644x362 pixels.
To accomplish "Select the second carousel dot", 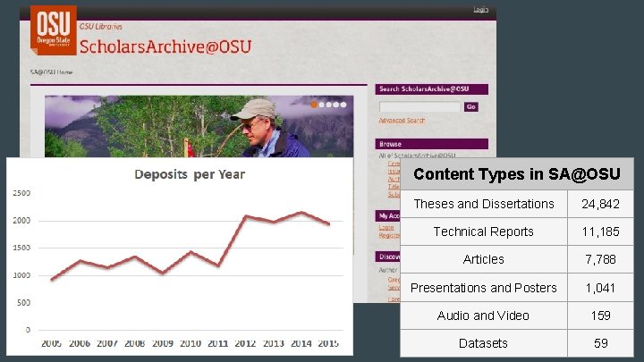I will [x=322, y=105].
